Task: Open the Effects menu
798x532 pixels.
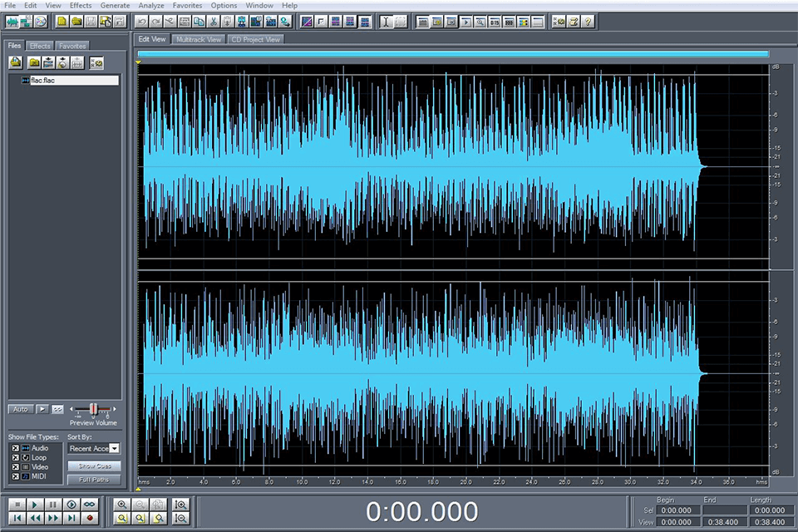Action: coord(80,5)
